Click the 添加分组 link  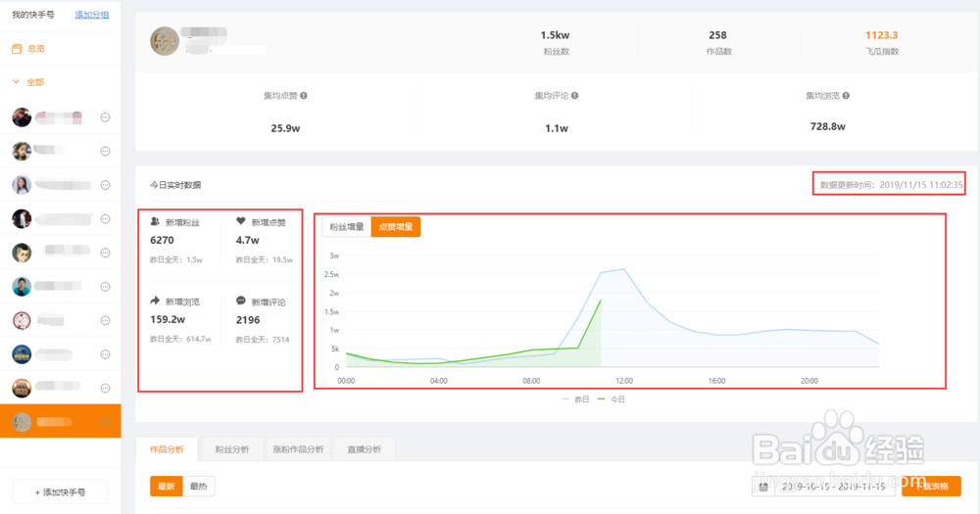tap(92, 15)
